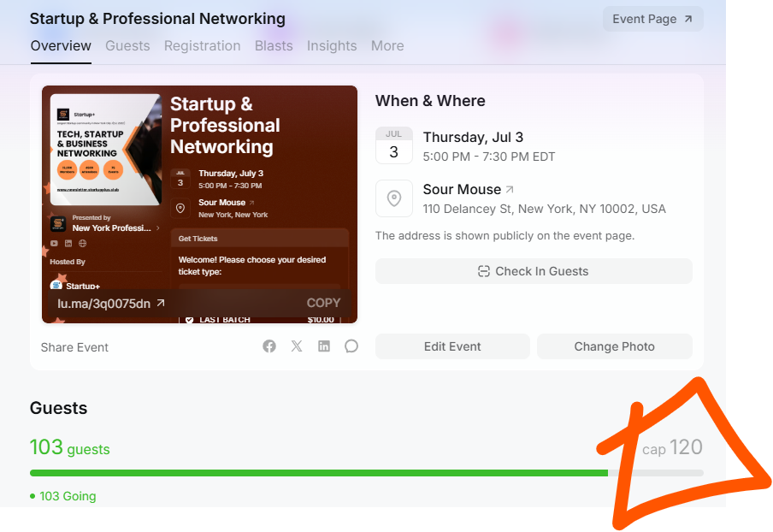Image resolution: width=773 pixels, height=532 pixels.
Task: Click the location pin icon beside Sour Mouse
Action: click(394, 198)
